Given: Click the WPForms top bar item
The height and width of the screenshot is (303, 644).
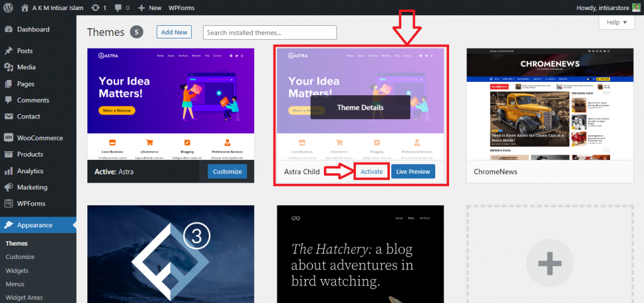Looking at the screenshot, I should (182, 8).
